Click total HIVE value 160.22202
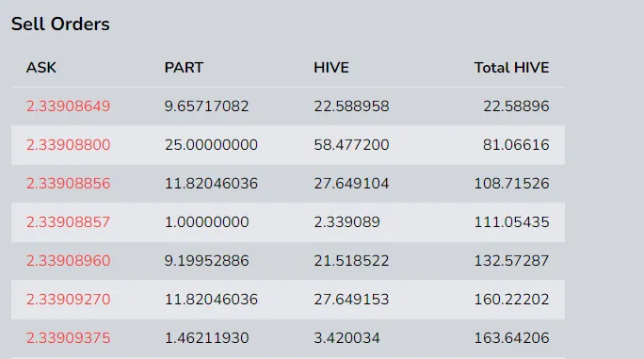The height and width of the screenshot is (359, 644). click(x=512, y=300)
